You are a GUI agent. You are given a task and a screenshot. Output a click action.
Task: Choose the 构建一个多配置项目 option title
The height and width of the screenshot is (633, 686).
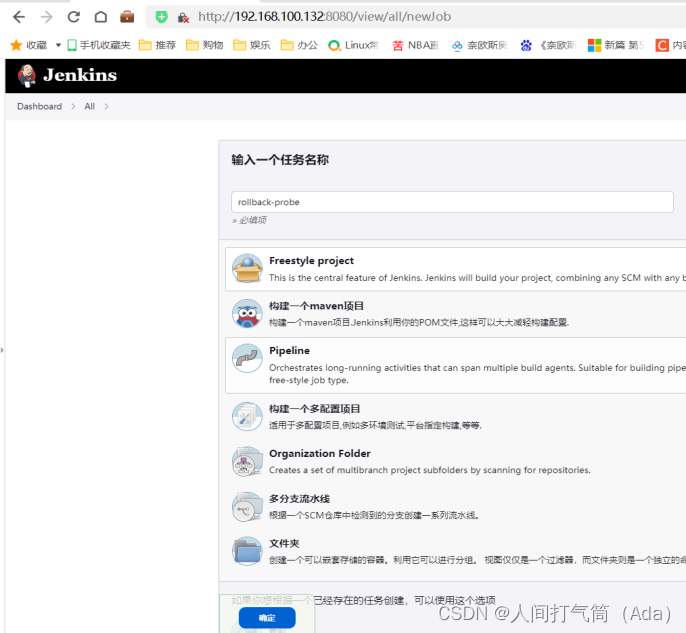pyautogui.click(x=315, y=409)
